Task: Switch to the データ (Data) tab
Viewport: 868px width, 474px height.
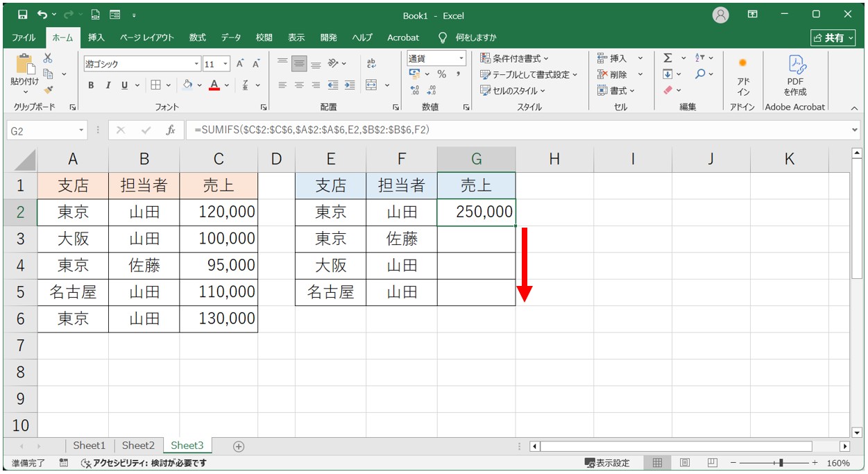Action: pyautogui.click(x=231, y=37)
